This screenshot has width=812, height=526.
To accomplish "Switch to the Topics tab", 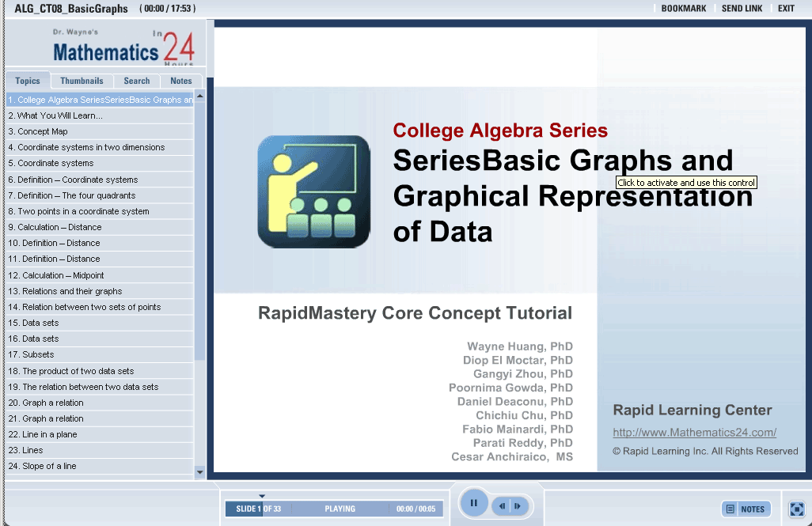I will [x=28, y=81].
